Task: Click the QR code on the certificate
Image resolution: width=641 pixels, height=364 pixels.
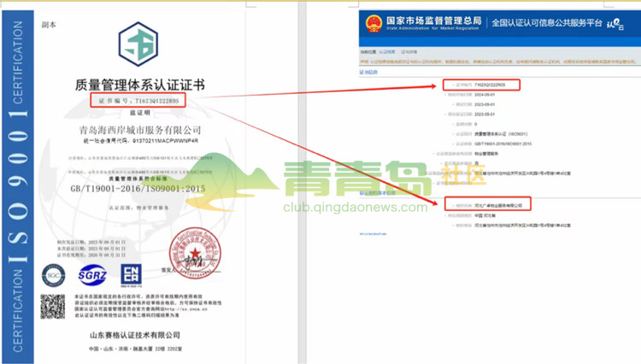Action: pyautogui.click(x=53, y=307)
